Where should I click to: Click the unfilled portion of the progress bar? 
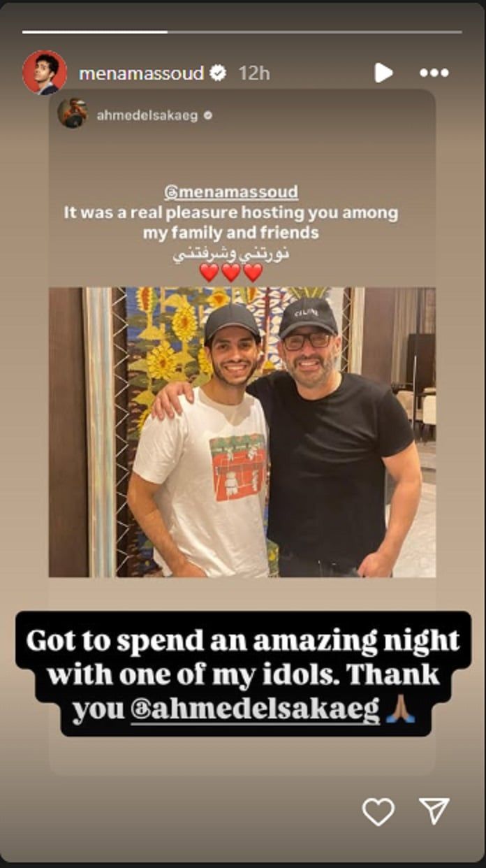(x=315, y=31)
